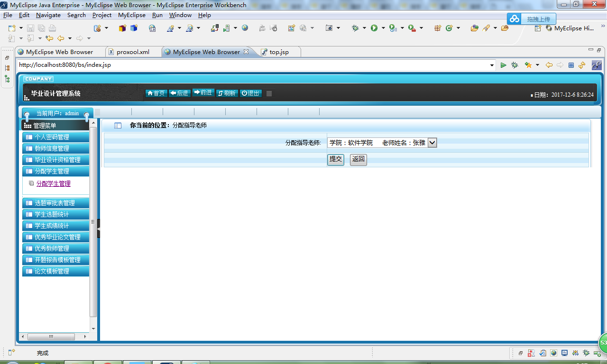Click the green arrow to load the URL
The height and width of the screenshot is (364, 607).
click(503, 65)
